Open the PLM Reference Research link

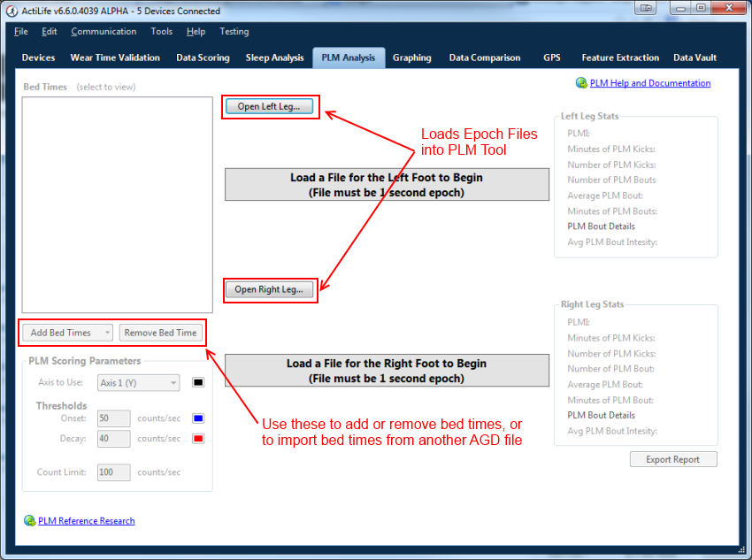pos(86,520)
